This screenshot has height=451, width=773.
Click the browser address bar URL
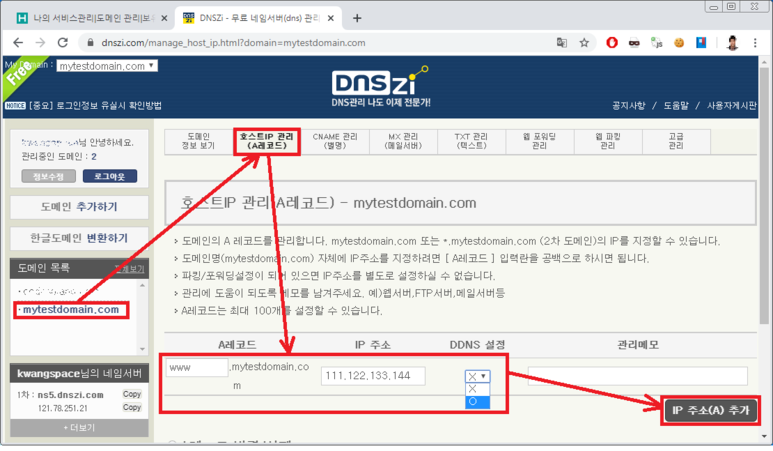point(233,43)
